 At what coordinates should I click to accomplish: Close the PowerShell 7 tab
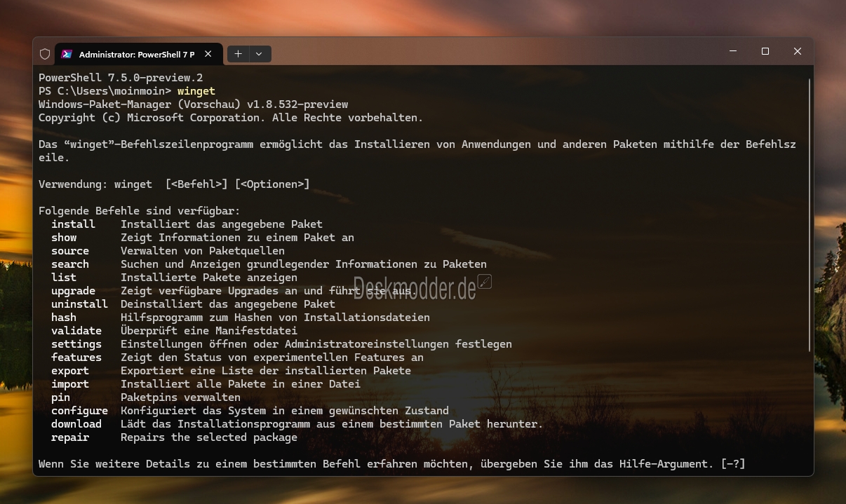tap(208, 54)
